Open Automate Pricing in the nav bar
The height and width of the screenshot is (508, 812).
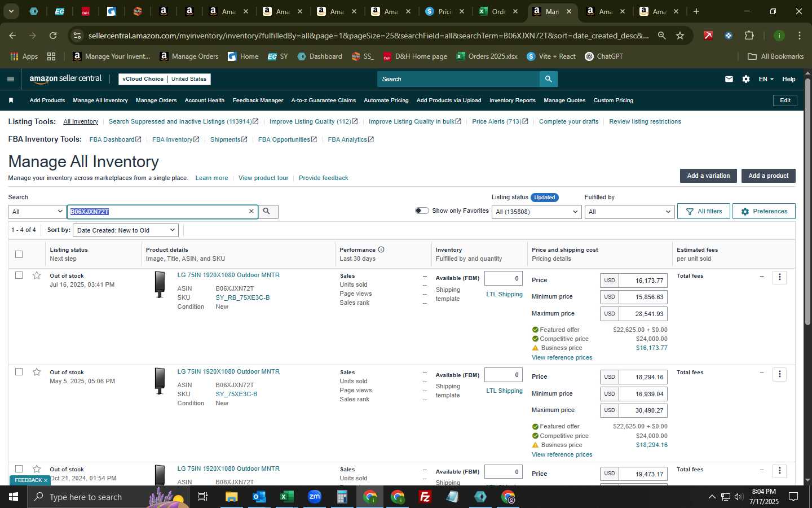386,100
